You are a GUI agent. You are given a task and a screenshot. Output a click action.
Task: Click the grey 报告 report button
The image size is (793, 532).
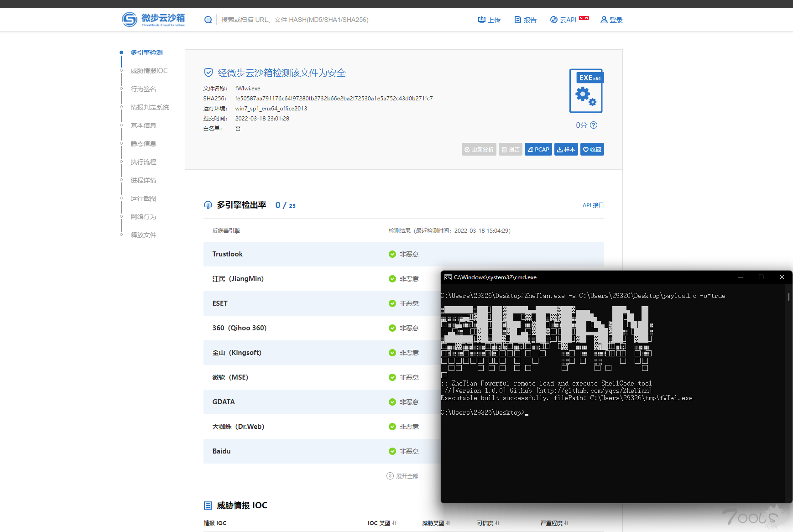[x=511, y=149]
